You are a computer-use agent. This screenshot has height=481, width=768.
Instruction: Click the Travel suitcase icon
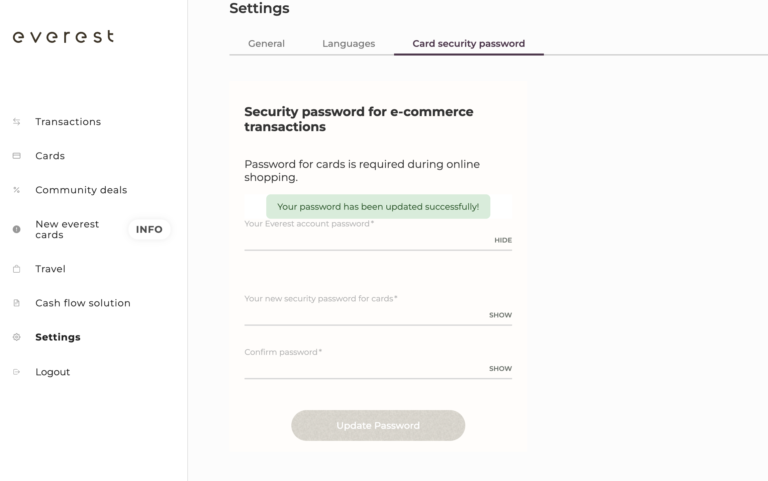pyautogui.click(x=16, y=269)
